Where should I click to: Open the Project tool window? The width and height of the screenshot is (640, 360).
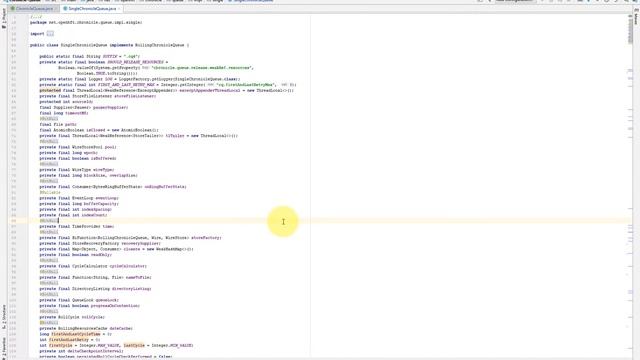[x=4, y=18]
